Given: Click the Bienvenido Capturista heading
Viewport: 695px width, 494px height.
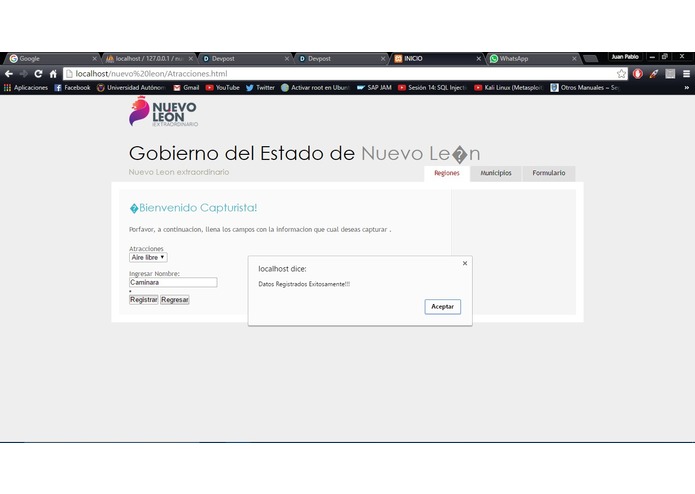Looking at the screenshot, I should click(193, 208).
